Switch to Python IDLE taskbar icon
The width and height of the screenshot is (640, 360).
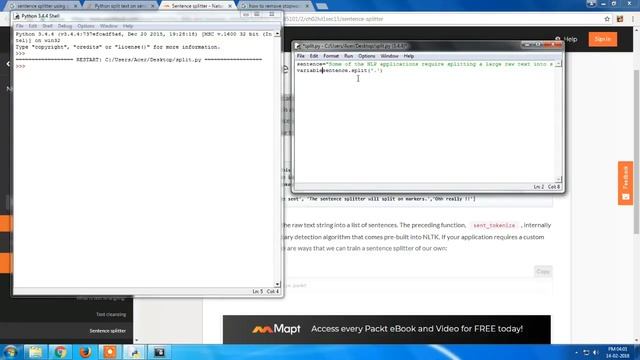click(135, 352)
